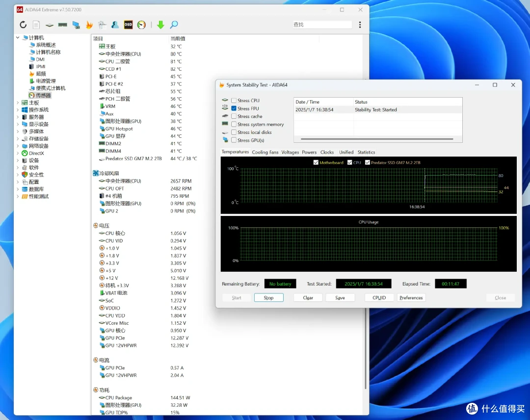Enable Stress local disks checkbox

point(234,132)
